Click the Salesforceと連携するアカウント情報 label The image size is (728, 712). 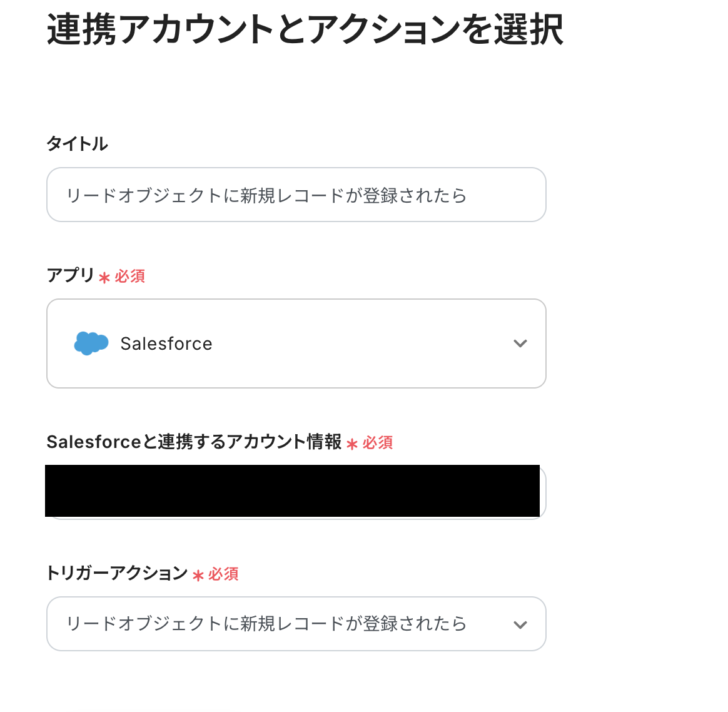pyautogui.click(x=194, y=442)
